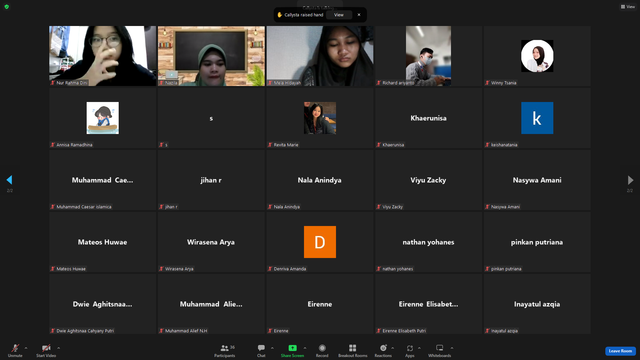640x360 pixels.
Task: Click the muted mic icon on Mateos Huwae's tile
Action: pyautogui.click(x=53, y=269)
